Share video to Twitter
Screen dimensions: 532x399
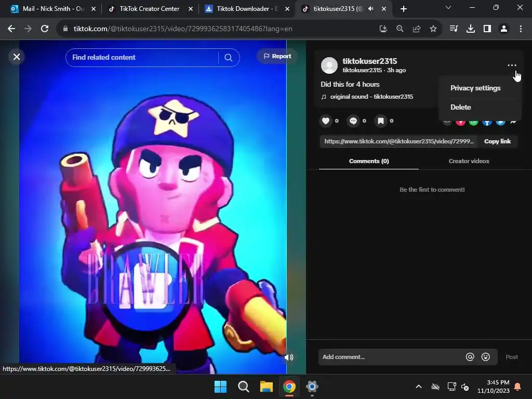pyautogui.click(x=500, y=122)
